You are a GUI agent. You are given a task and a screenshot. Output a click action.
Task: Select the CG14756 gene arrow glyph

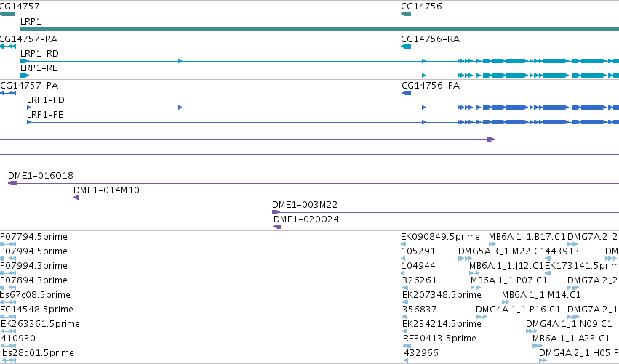click(406, 14)
